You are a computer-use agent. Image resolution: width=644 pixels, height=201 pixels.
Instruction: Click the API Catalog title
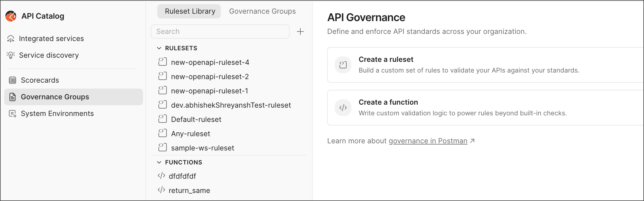pos(43,16)
